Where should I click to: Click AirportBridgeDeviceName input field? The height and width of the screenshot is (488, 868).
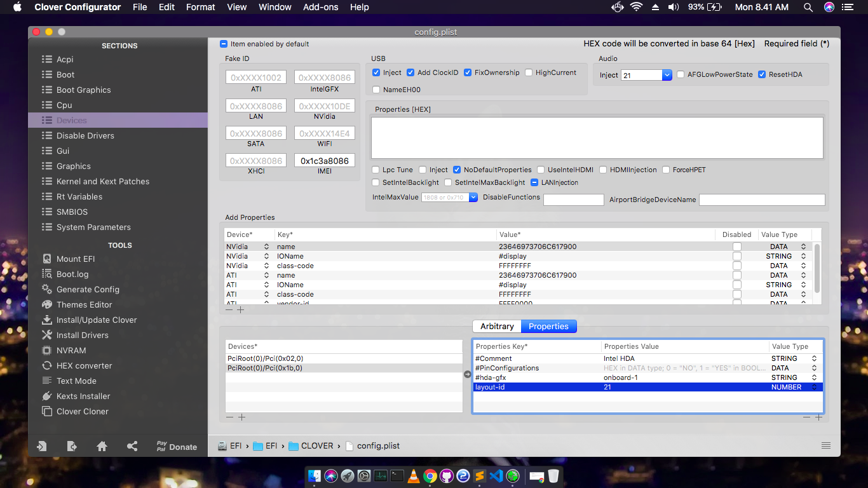(762, 200)
